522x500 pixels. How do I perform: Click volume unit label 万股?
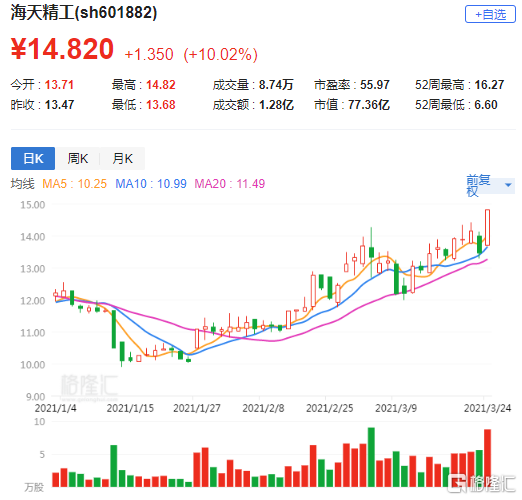tap(34, 487)
